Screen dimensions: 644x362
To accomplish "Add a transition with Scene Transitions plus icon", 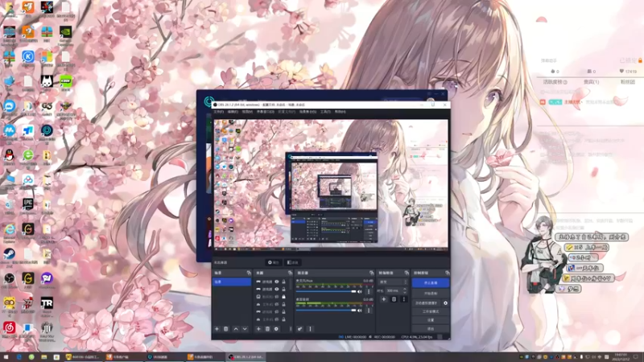I will coord(384,299).
